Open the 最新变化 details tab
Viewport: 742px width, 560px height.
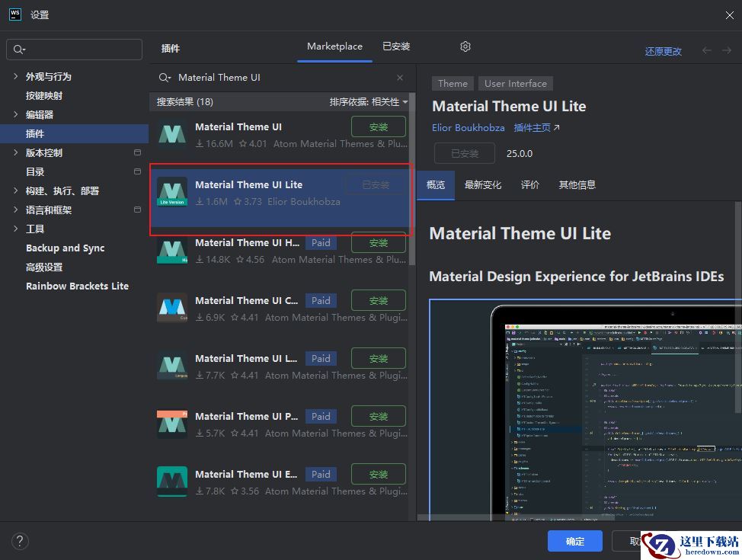point(483,184)
